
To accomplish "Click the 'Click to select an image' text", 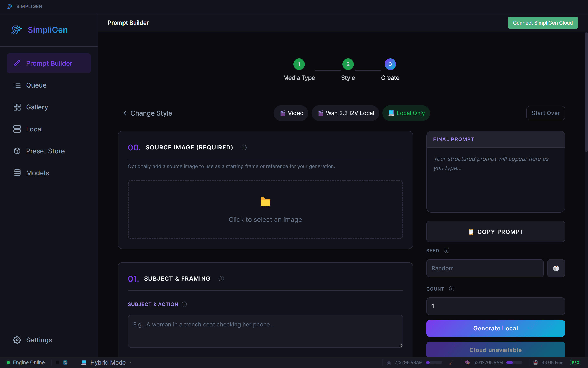I will 265,220.
